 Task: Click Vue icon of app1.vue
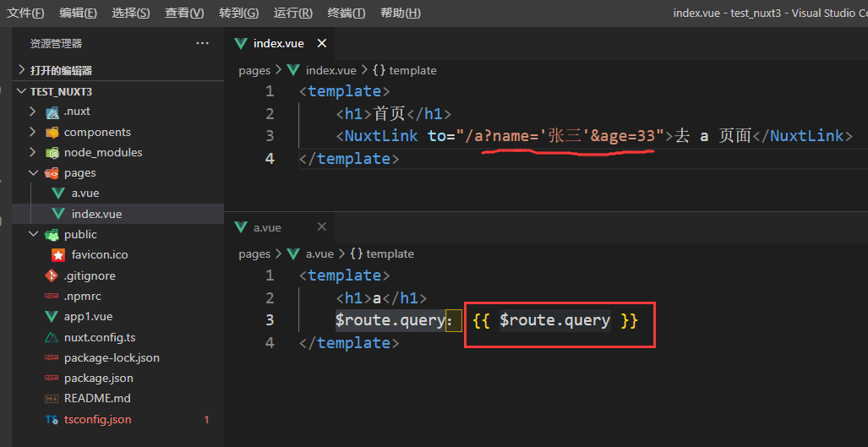tap(52, 316)
